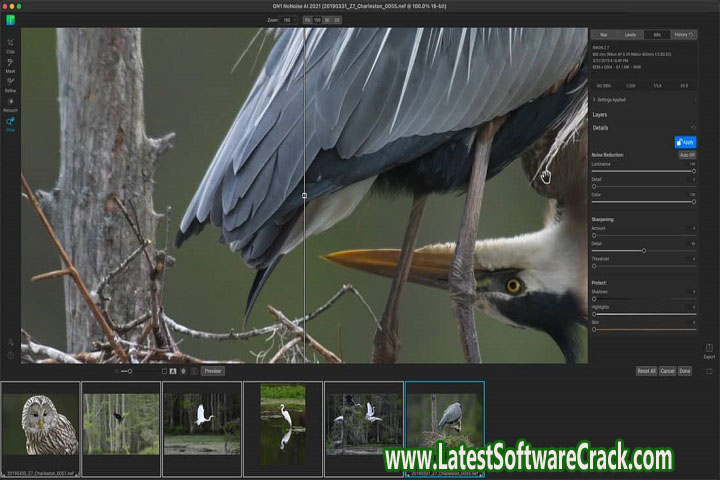Select the flying white egret thumbnail
This screenshot has width=720, height=480.
(x=202, y=429)
